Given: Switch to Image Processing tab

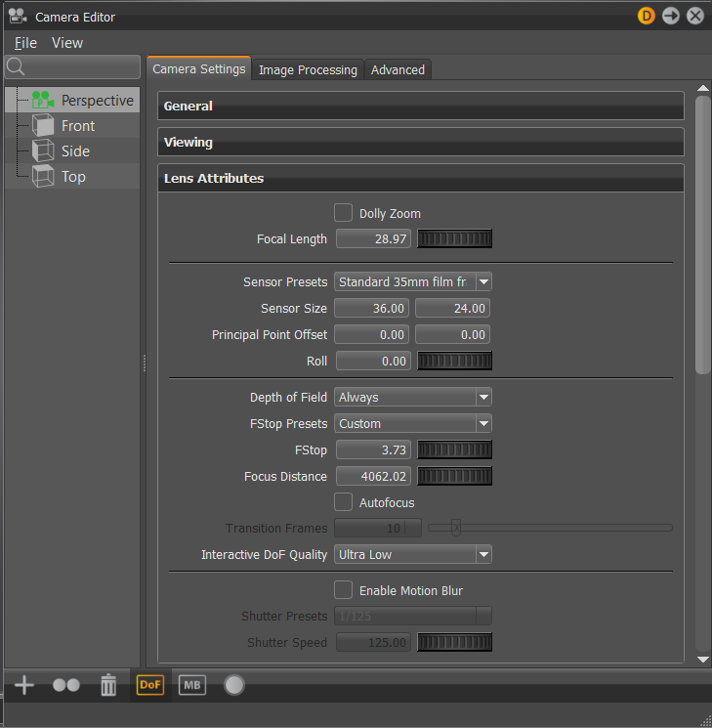Looking at the screenshot, I should (308, 70).
